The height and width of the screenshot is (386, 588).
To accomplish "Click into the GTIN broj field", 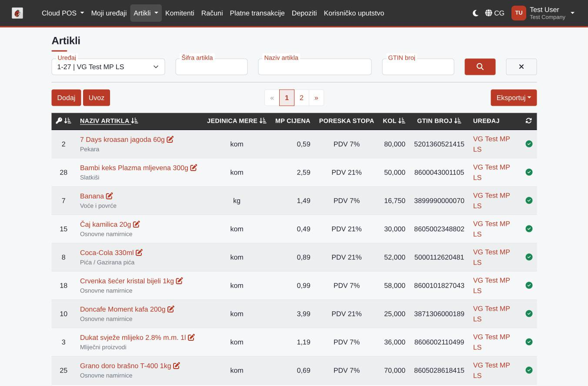I will (x=418, y=67).
